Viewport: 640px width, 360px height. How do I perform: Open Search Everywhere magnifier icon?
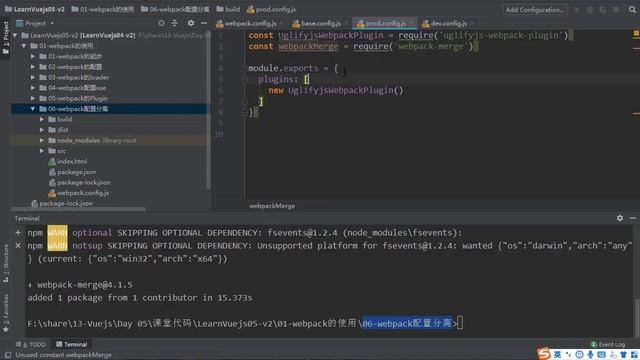click(632, 9)
